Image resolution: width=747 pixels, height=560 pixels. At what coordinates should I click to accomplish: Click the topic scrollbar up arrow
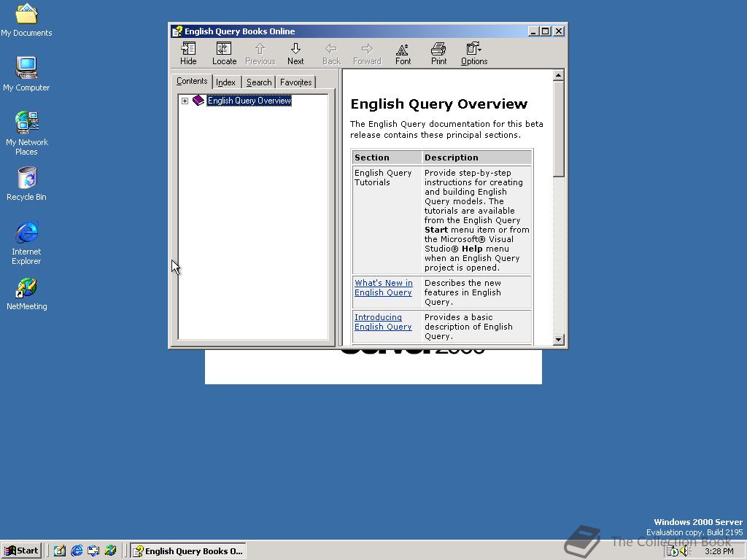(558, 75)
